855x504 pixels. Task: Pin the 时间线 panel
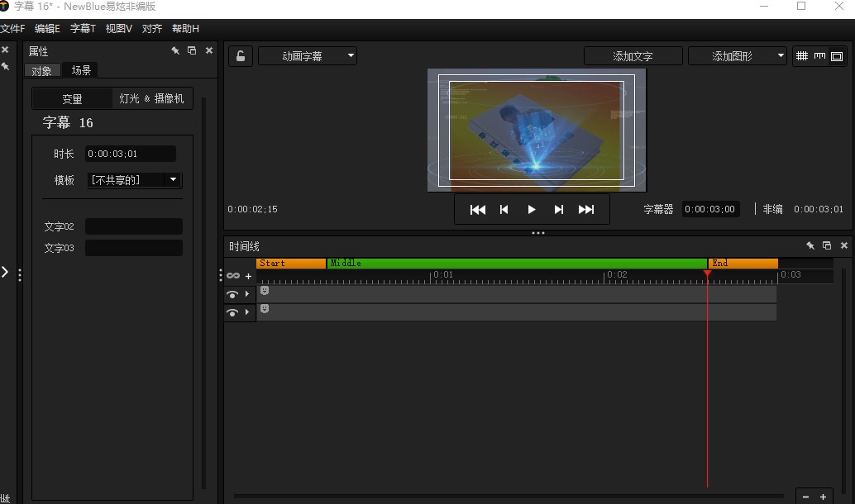point(810,245)
